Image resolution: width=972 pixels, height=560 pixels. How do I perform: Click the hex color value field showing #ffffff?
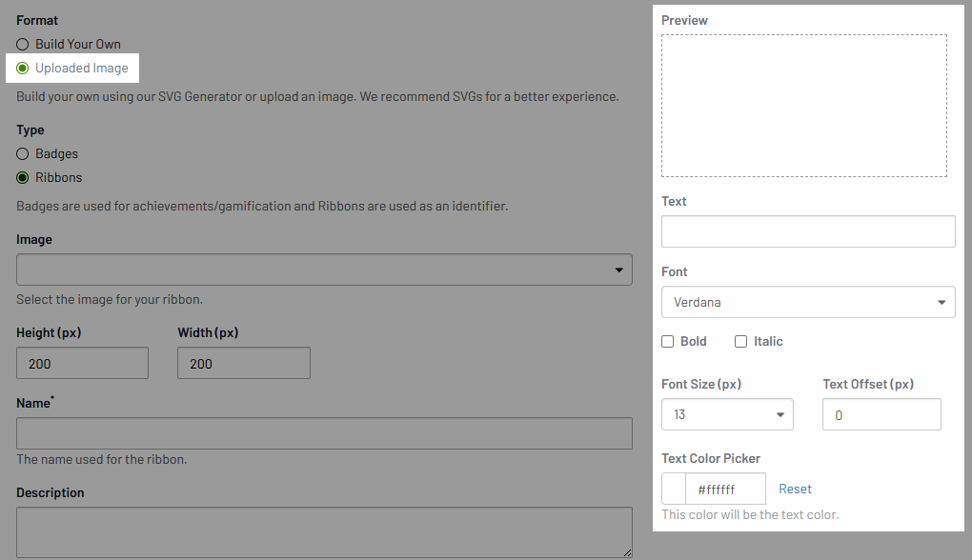(726, 488)
